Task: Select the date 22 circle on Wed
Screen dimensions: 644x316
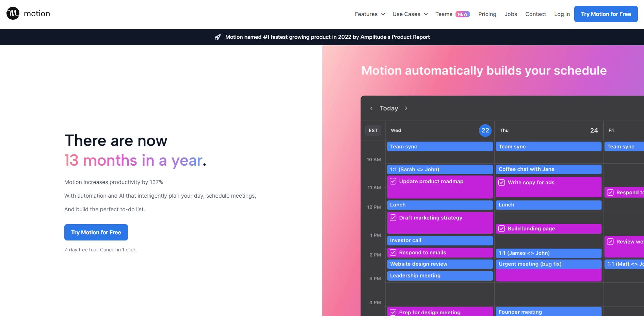Action: coord(485,130)
